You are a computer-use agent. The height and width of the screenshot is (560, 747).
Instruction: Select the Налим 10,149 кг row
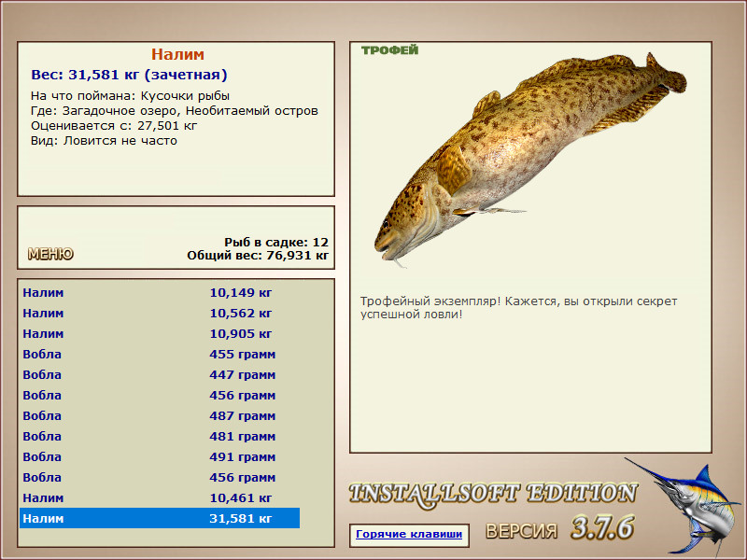(x=160, y=292)
